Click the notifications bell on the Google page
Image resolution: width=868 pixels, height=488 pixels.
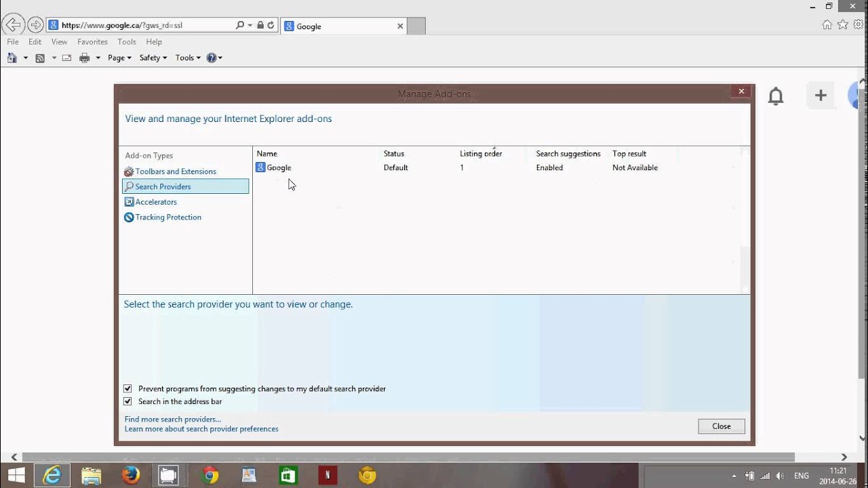point(776,96)
